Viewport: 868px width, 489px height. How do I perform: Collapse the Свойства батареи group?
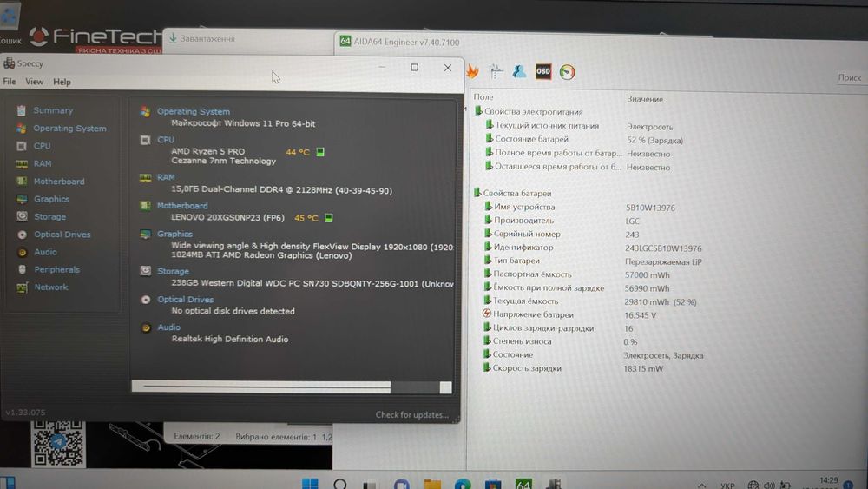[517, 194]
